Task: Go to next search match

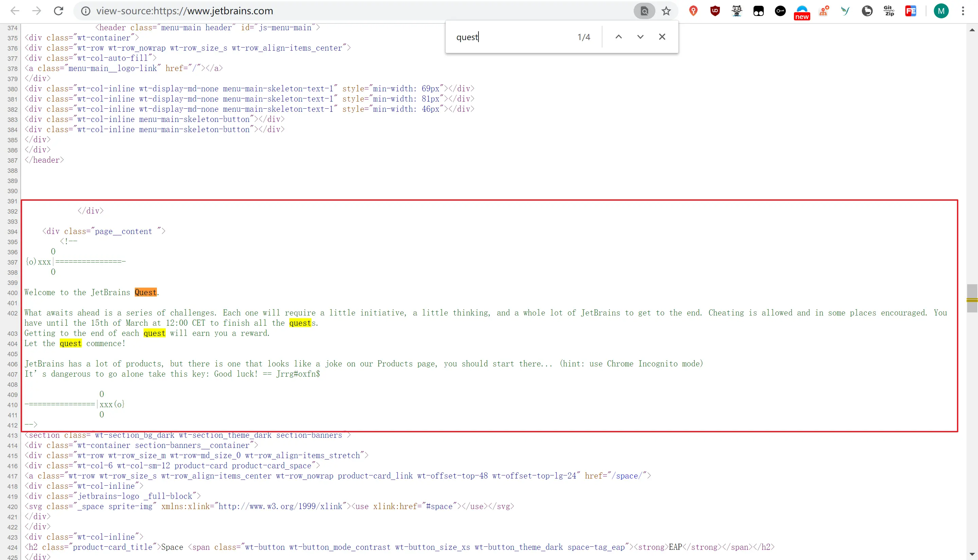Action: [640, 37]
